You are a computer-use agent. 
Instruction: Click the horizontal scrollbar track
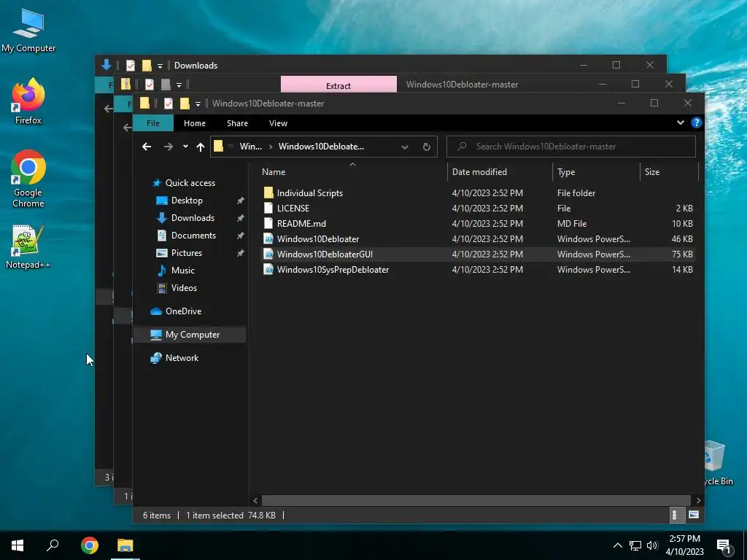click(x=476, y=500)
